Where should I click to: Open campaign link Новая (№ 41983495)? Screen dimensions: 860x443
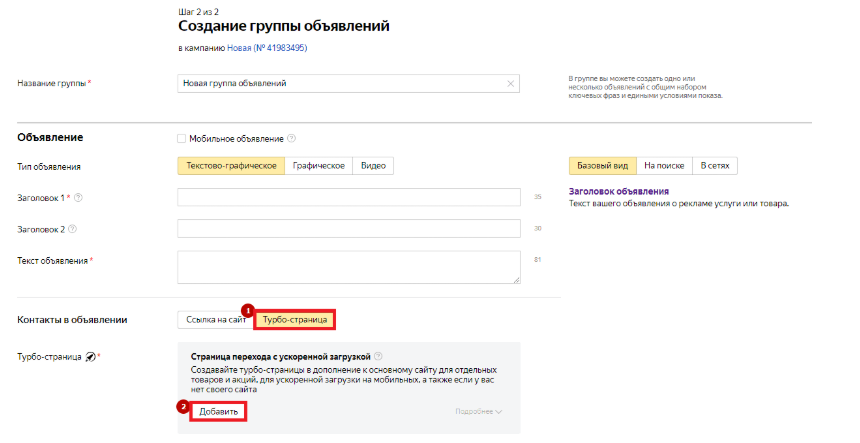267,48
